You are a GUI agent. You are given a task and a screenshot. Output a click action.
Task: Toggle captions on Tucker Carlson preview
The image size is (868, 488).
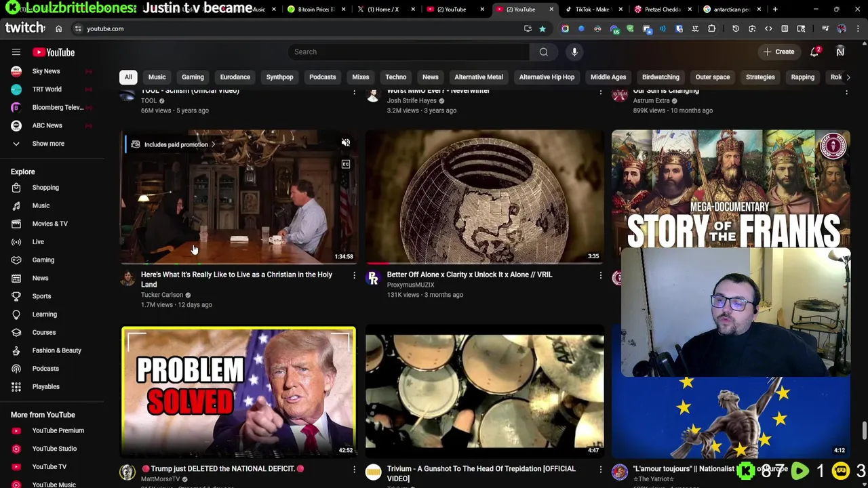coord(345,164)
